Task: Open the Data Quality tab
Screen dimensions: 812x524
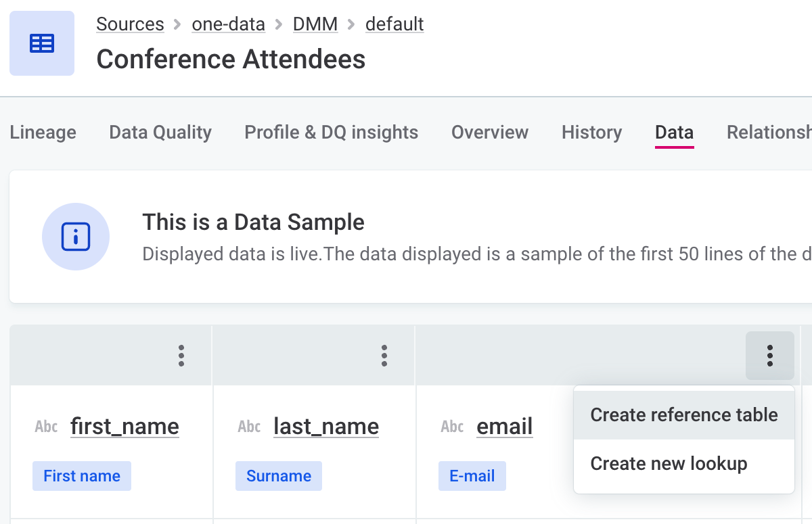Action: click(160, 133)
